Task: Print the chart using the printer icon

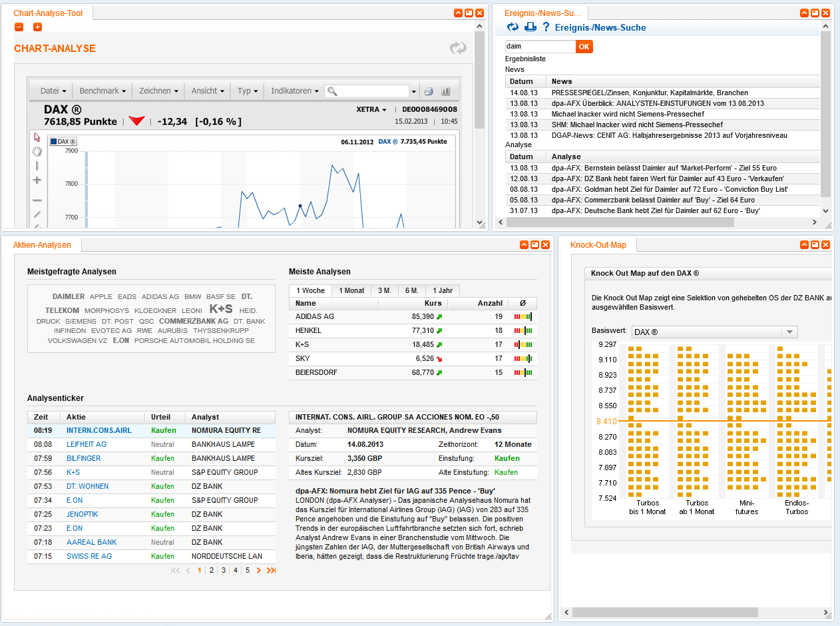Action: coord(429,91)
